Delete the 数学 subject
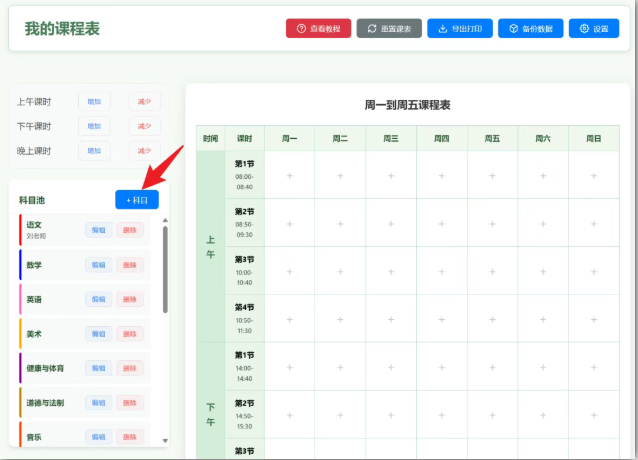Viewport: 638px width, 460px height. click(x=129, y=265)
